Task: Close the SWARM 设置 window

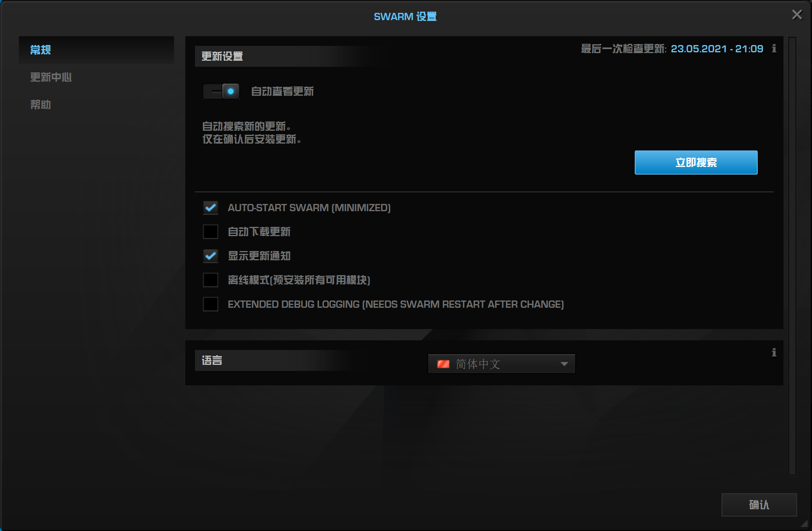Action: point(797,15)
